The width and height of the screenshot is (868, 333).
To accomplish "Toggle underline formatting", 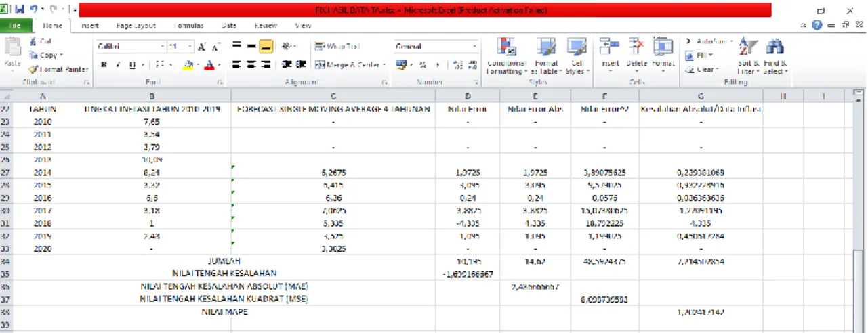I will click(133, 65).
